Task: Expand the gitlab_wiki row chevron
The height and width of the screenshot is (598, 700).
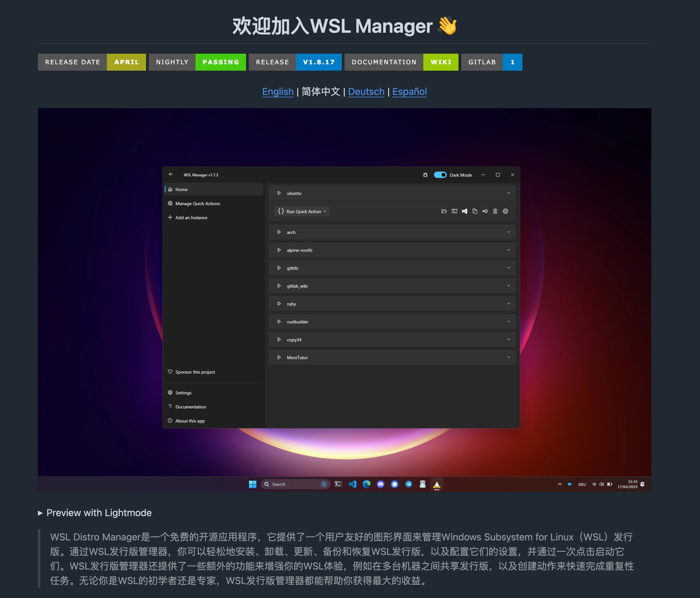Action: [508, 286]
